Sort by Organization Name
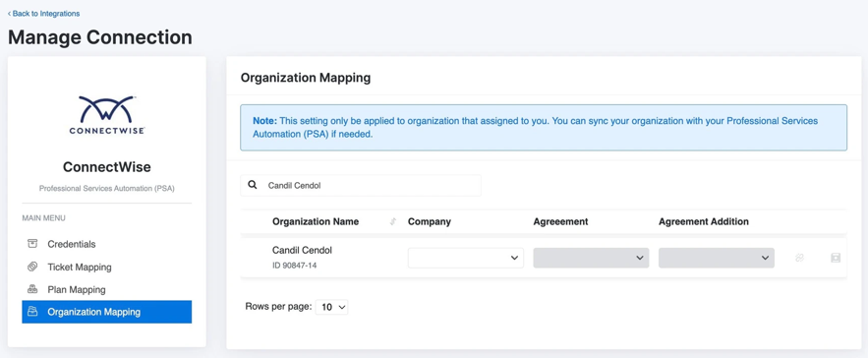Screen dimensions: 868x358 (x=393, y=221)
